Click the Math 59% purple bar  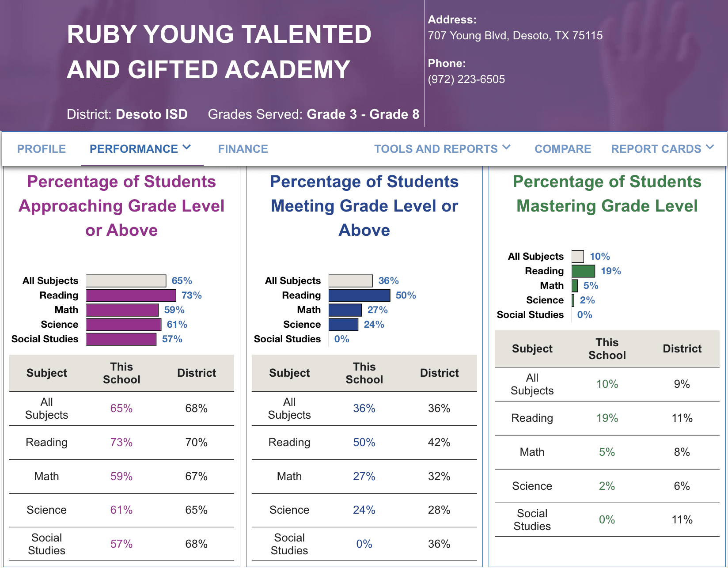pyautogui.click(x=122, y=310)
